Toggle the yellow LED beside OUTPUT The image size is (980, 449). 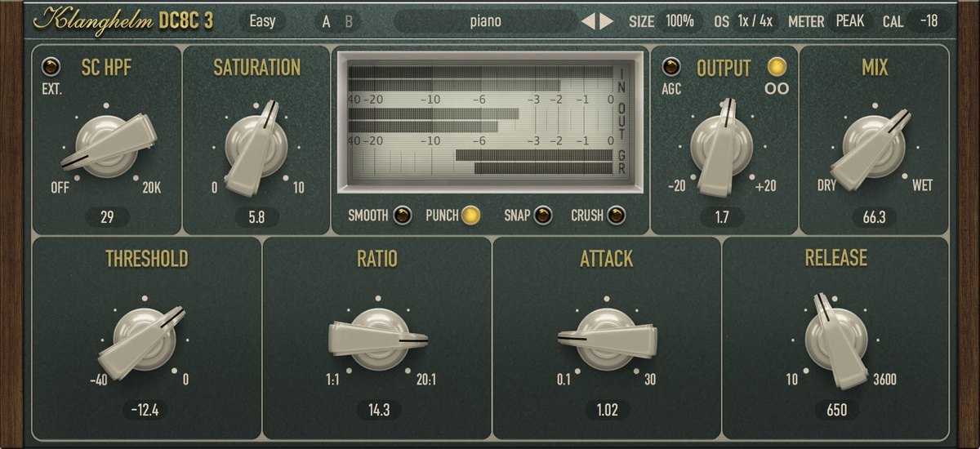[x=776, y=66]
